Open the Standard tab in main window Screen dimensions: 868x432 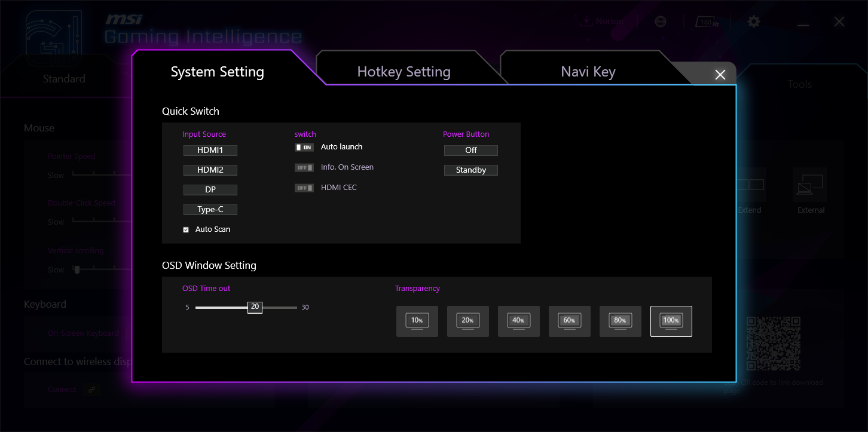(64, 79)
